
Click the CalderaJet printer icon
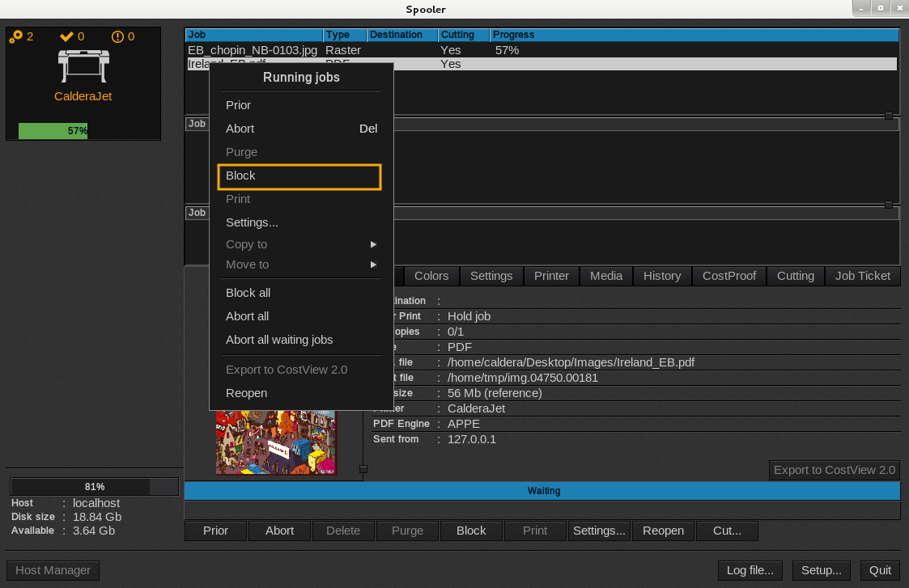click(83, 66)
